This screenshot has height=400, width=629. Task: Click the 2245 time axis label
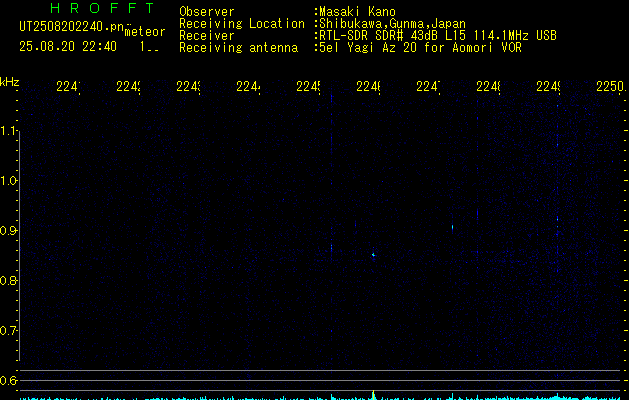[x=308, y=86]
